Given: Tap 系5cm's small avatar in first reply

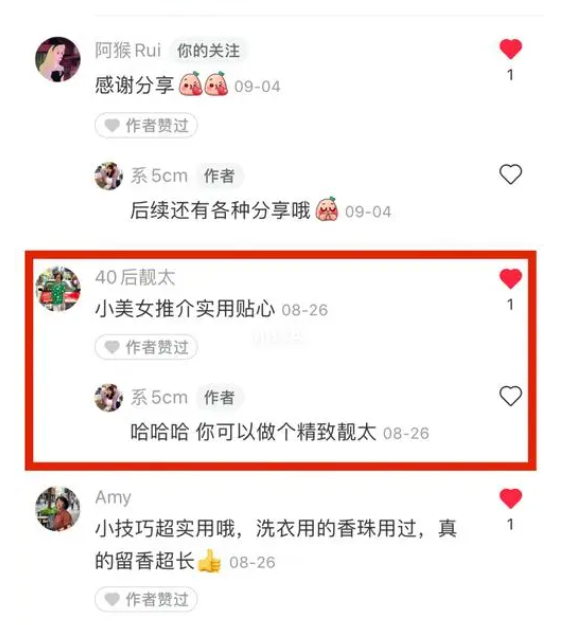Looking at the screenshot, I should pyautogui.click(x=108, y=176).
